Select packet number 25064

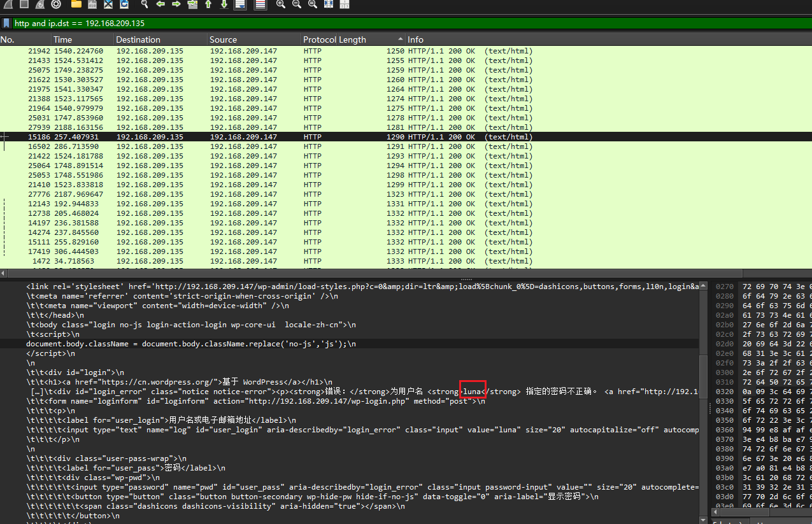tap(406, 166)
